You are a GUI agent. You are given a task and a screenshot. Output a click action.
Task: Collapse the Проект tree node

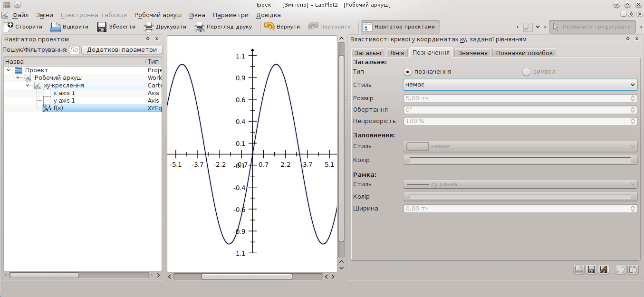pyautogui.click(x=9, y=70)
